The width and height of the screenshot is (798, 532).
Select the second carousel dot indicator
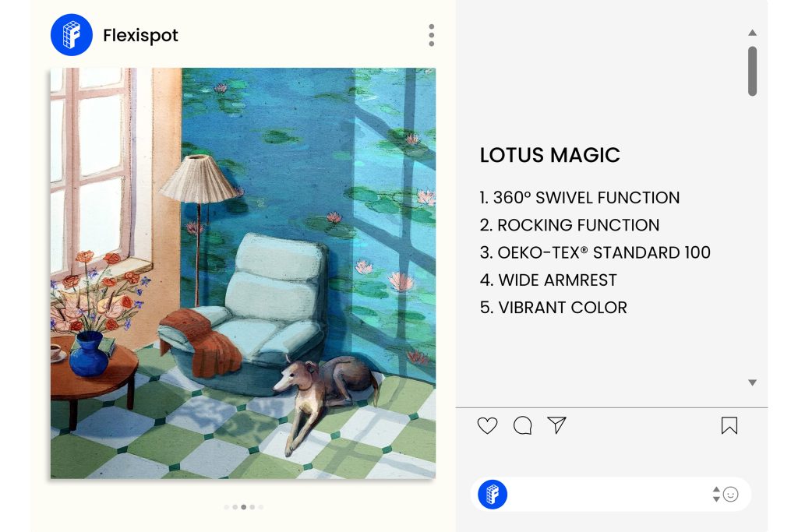235,507
